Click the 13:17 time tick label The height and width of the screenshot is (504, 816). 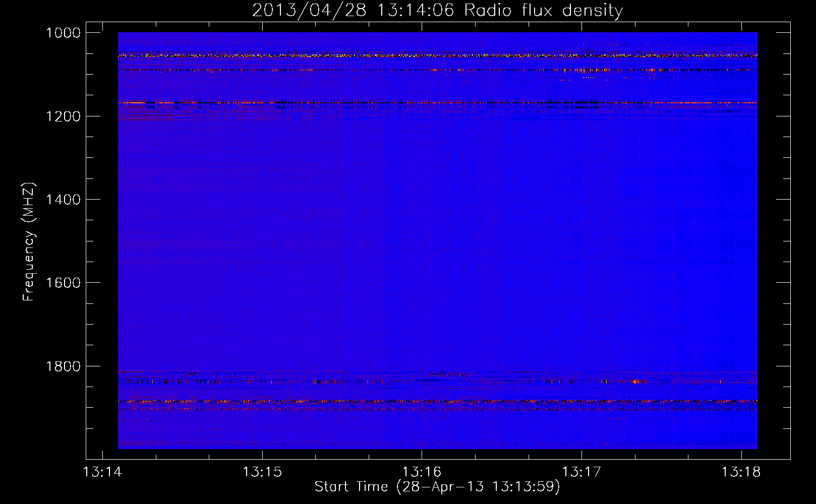click(581, 472)
